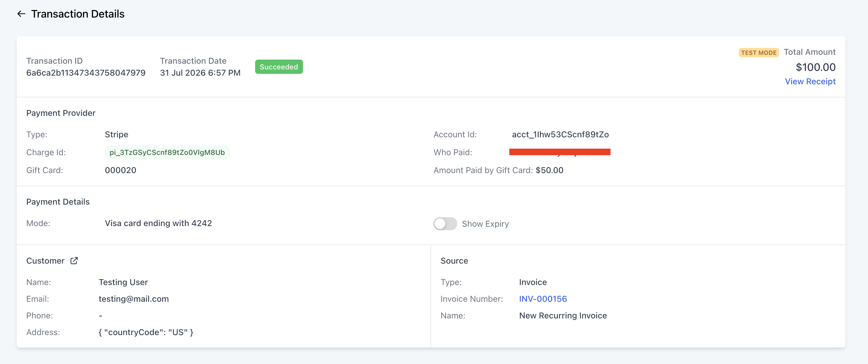The width and height of the screenshot is (868, 364).
Task: Click the Who Paid label
Action: [x=452, y=152]
